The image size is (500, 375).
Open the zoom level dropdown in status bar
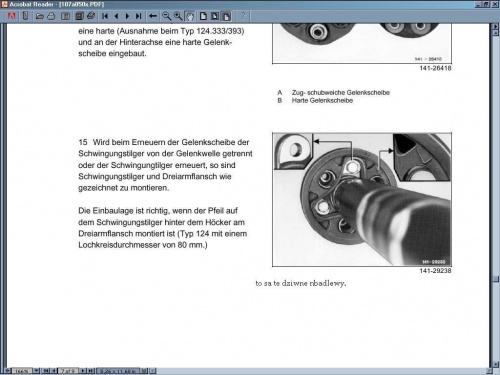(x=36, y=371)
